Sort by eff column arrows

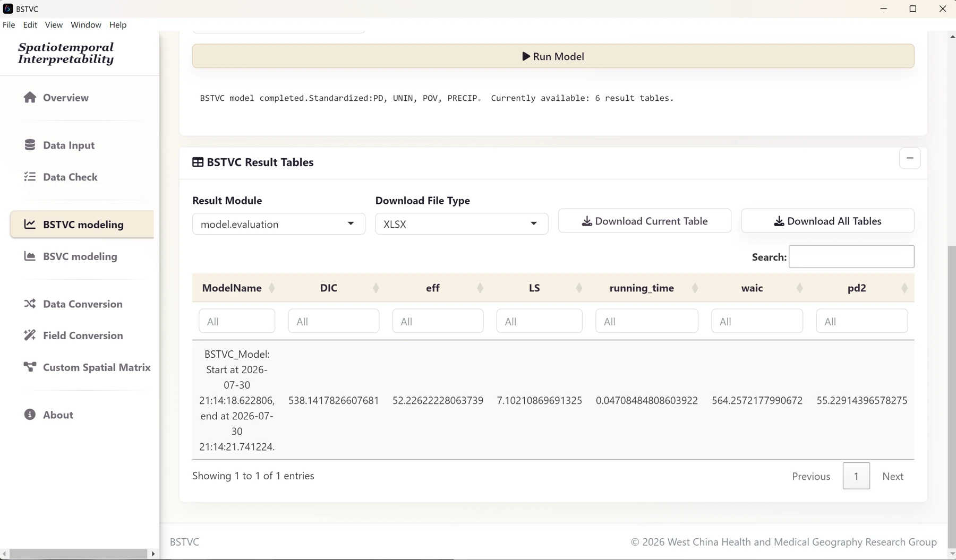pyautogui.click(x=480, y=288)
